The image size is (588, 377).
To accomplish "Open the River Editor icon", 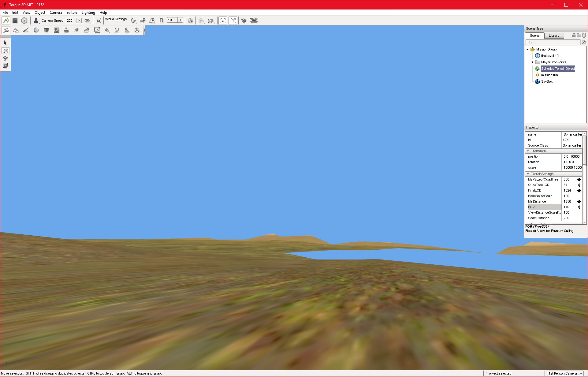I will (x=117, y=30).
